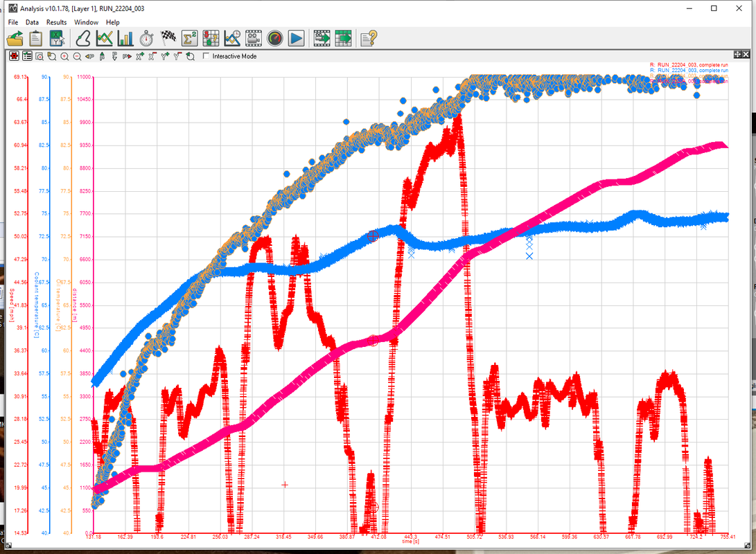Screen dimensions: 756x554
Task: Open the video camera film icon
Action: click(253, 39)
